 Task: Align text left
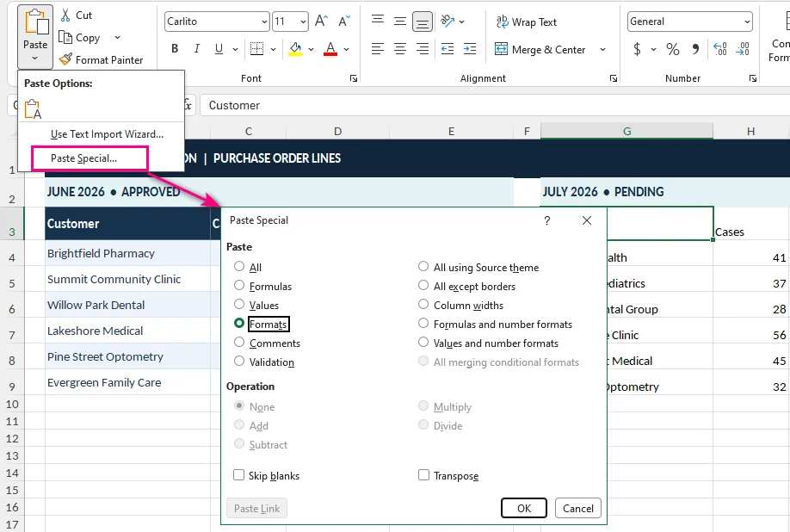click(x=378, y=49)
